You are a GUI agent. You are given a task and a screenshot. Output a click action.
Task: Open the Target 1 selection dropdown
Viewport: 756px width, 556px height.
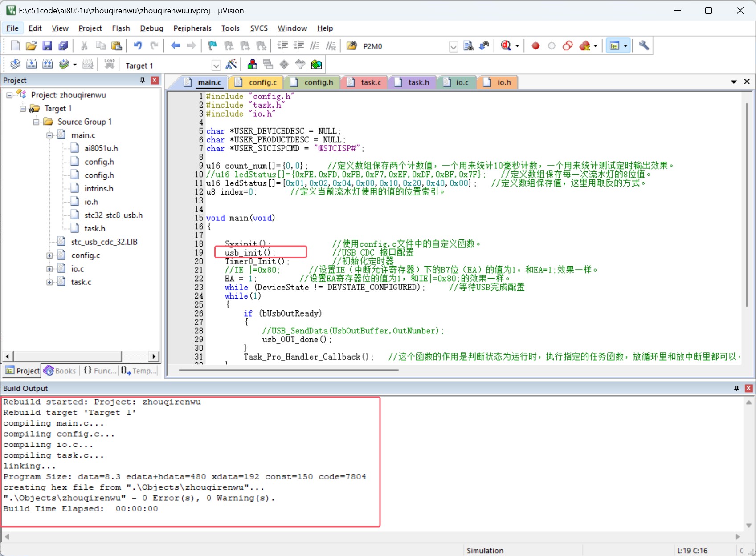pos(216,65)
